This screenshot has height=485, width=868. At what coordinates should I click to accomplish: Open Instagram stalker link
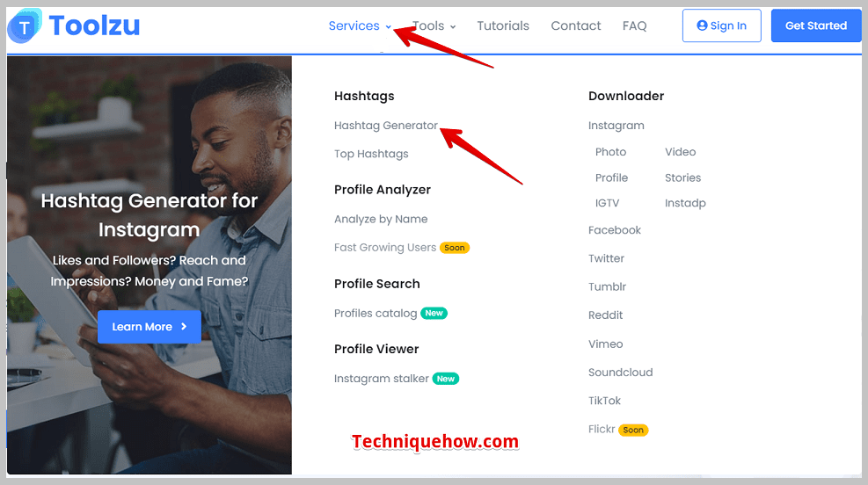(382, 379)
